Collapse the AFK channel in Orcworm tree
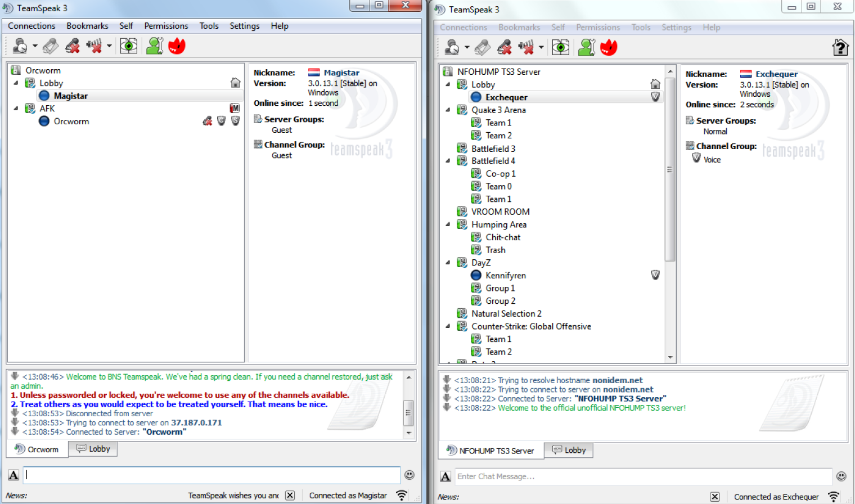 [x=16, y=108]
